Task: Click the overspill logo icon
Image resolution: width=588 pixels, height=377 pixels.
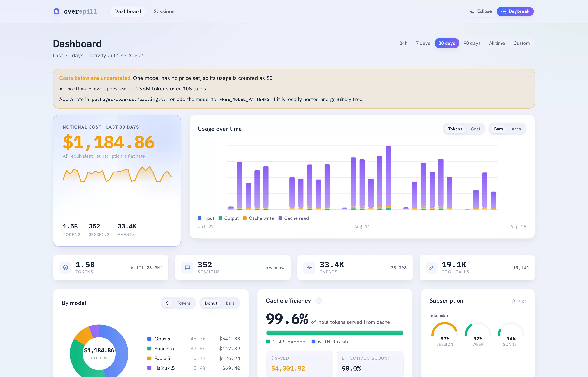Action: pyautogui.click(x=57, y=11)
